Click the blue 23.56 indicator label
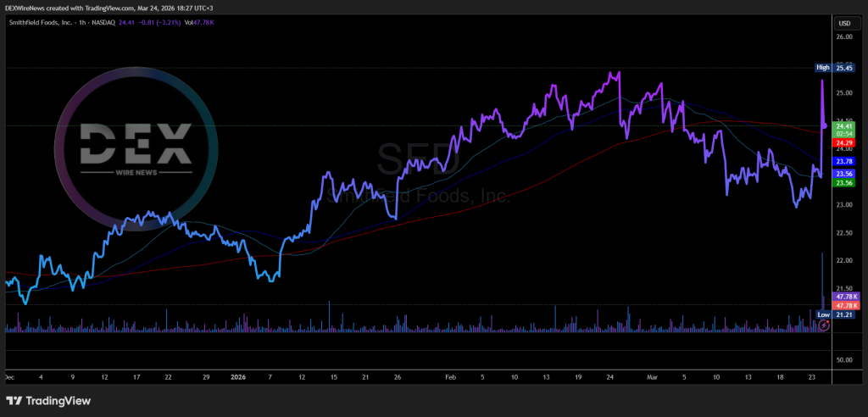The height and width of the screenshot is (417, 868). click(845, 174)
